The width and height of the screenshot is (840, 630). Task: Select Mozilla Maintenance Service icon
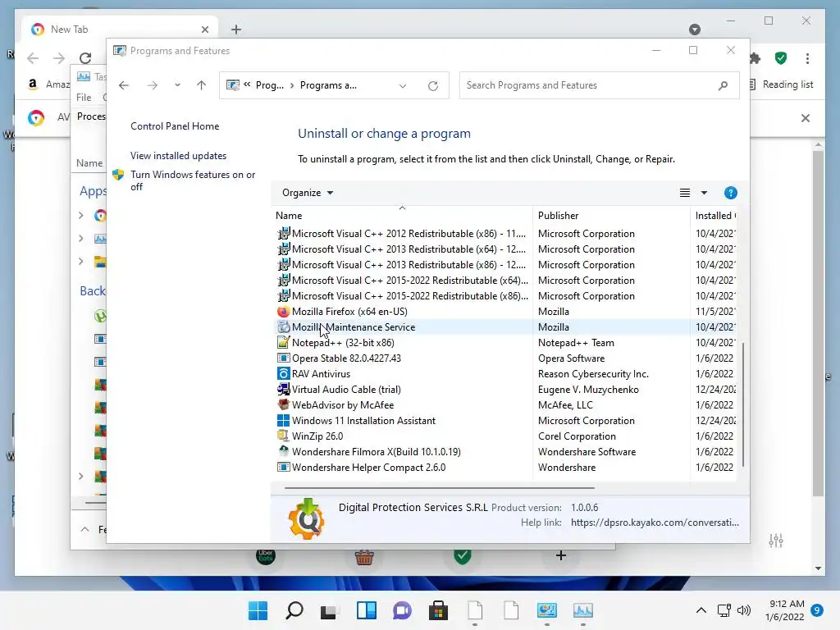(283, 326)
